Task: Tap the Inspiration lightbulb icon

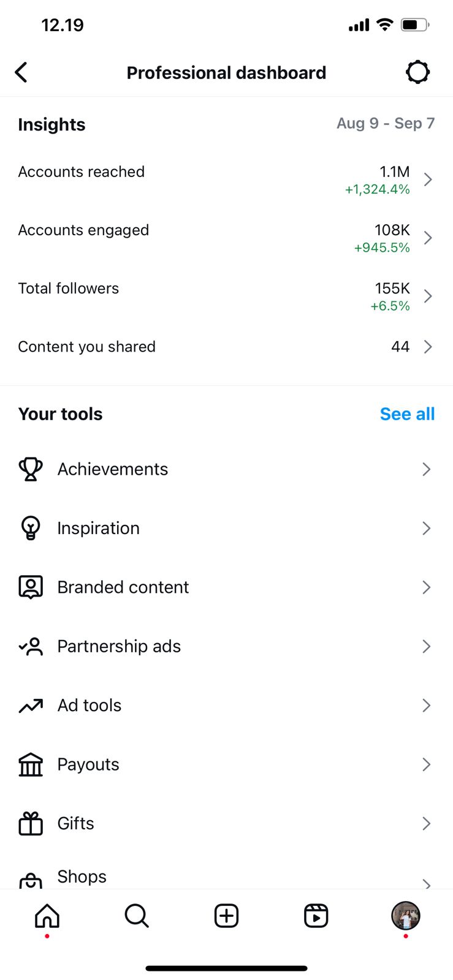Action: pyautogui.click(x=31, y=528)
